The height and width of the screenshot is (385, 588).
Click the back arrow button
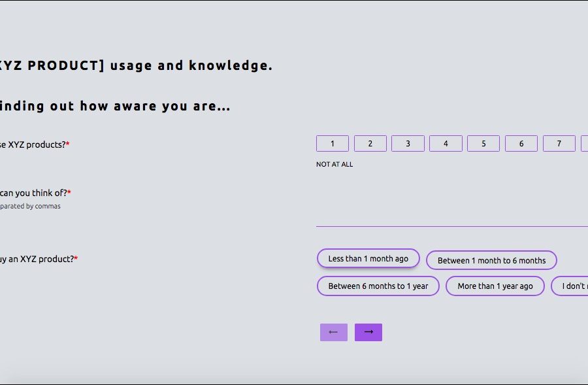coord(333,332)
